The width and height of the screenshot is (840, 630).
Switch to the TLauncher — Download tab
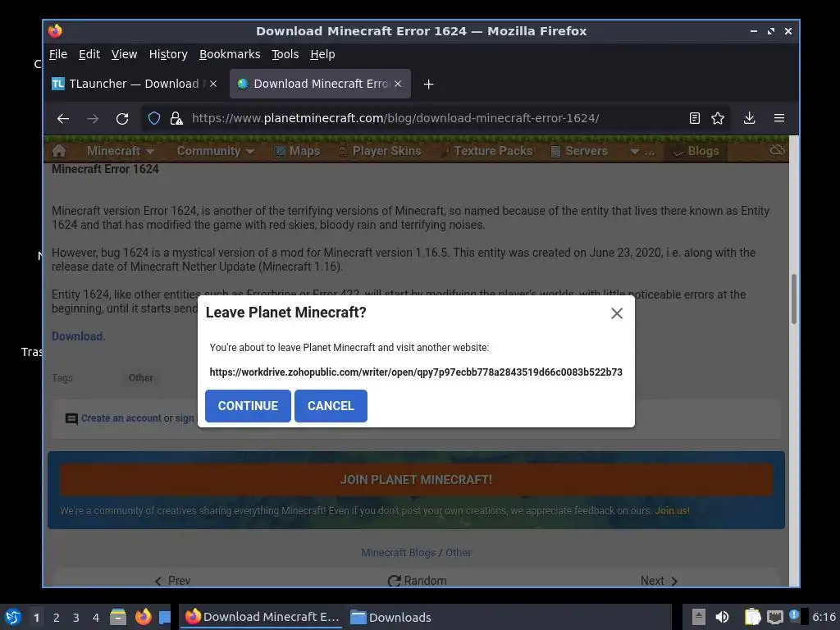pyautogui.click(x=135, y=84)
